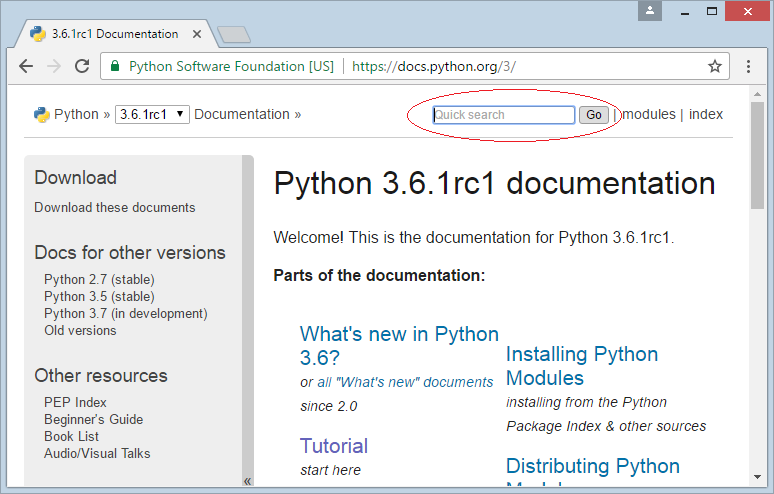This screenshot has height=494, width=774.
Task: Open Download these documents link
Action: point(115,207)
